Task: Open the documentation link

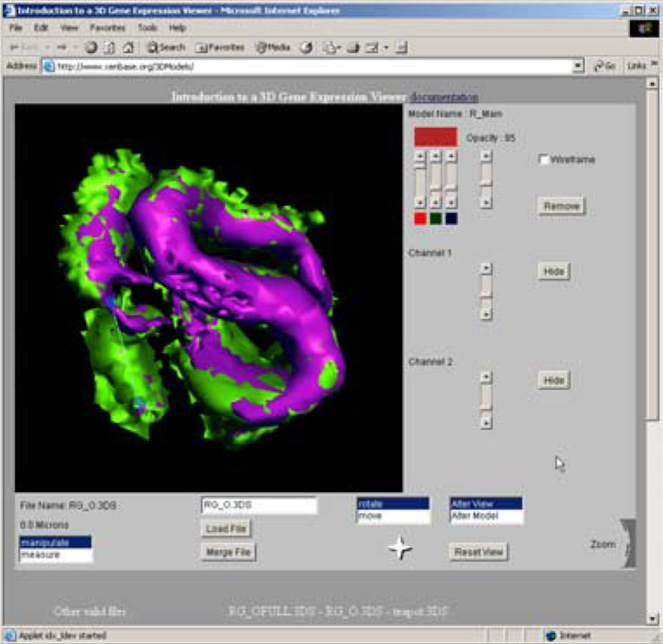Action: coord(444,97)
